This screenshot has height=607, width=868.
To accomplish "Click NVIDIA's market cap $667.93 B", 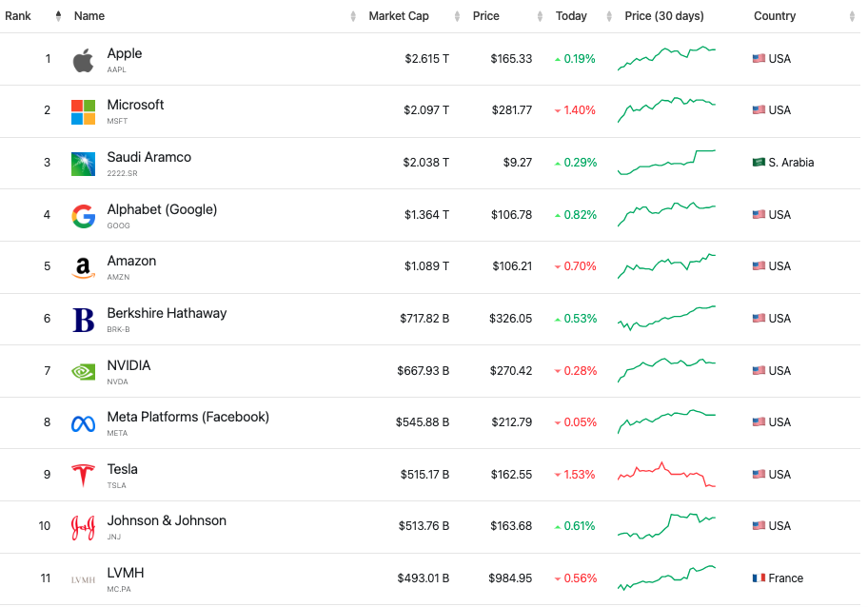I will click(423, 371).
